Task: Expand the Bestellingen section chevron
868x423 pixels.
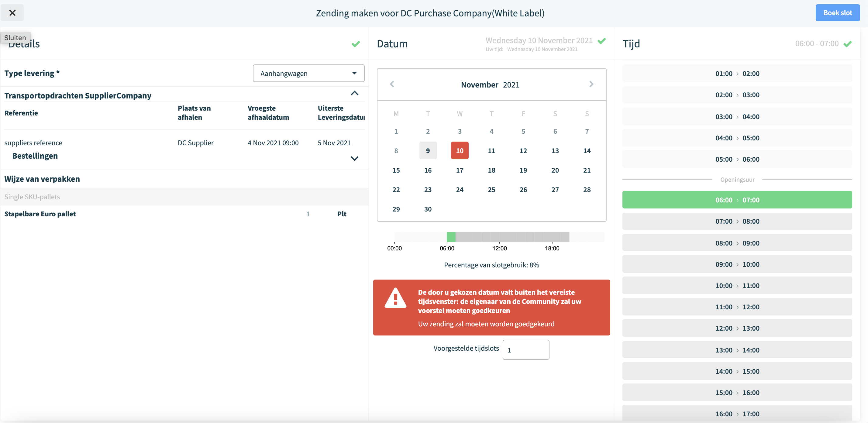Action: [354, 158]
